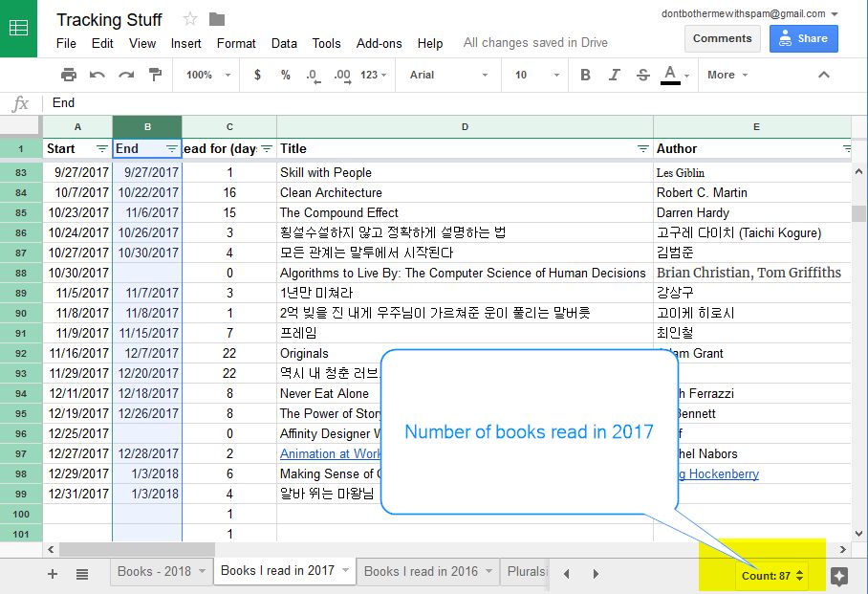
Task: Open the Arial font dropdown
Action: coord(448,75)
